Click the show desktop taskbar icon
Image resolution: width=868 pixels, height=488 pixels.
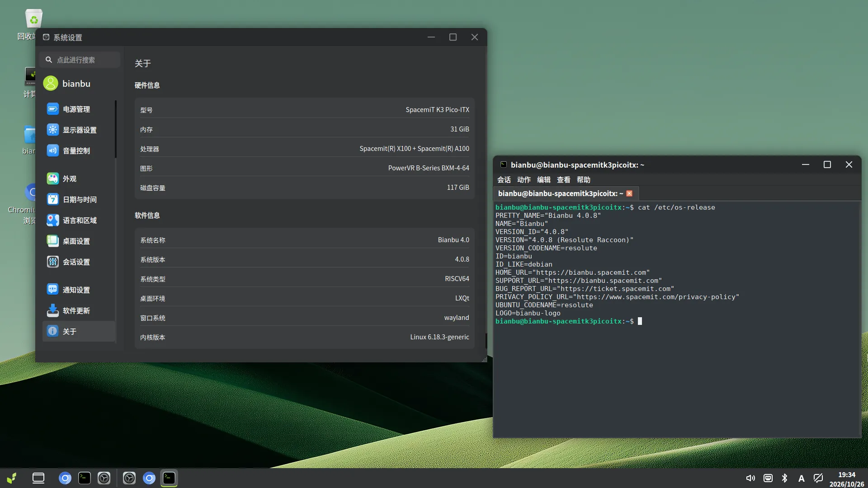(x=38, y=478)
